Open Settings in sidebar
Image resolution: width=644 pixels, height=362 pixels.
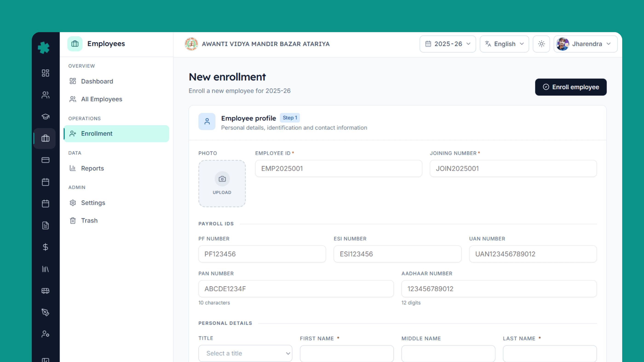[117, 203]
